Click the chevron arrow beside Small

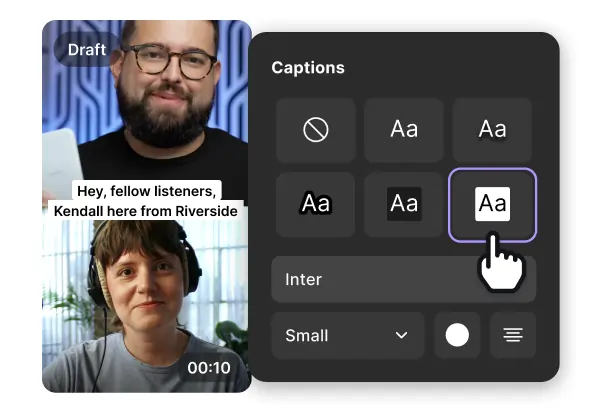[x=401, y=335]
